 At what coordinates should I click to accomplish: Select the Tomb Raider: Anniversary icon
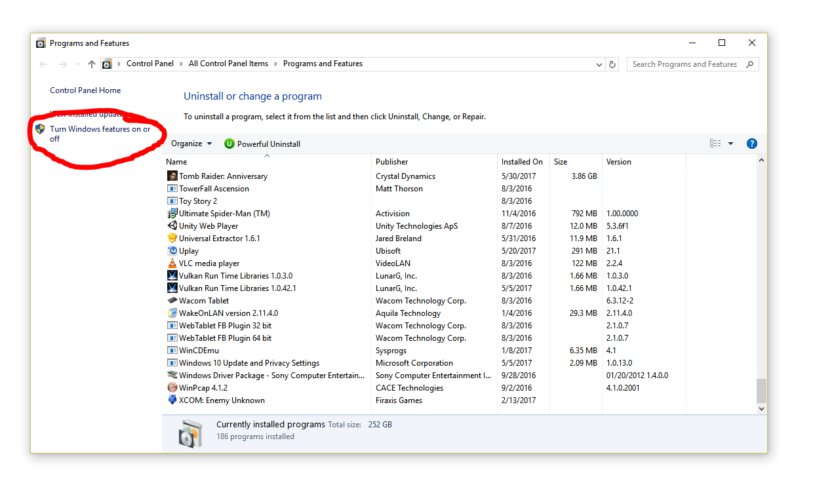click(172, 176)
